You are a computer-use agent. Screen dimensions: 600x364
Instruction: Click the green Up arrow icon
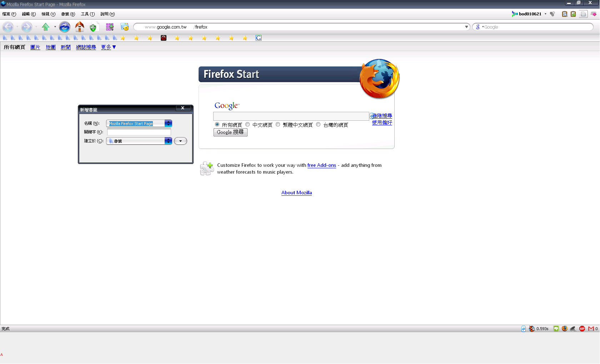coord(45,27)
